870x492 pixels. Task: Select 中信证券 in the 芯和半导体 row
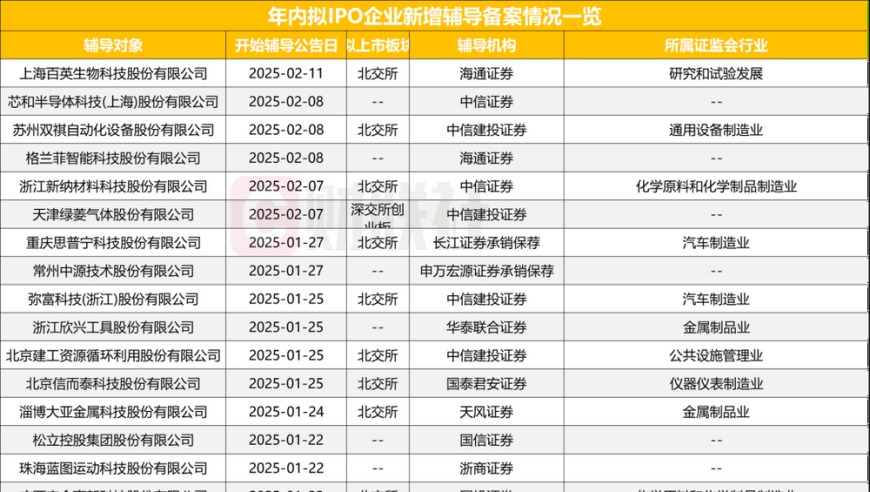click(x=487, y=102)
